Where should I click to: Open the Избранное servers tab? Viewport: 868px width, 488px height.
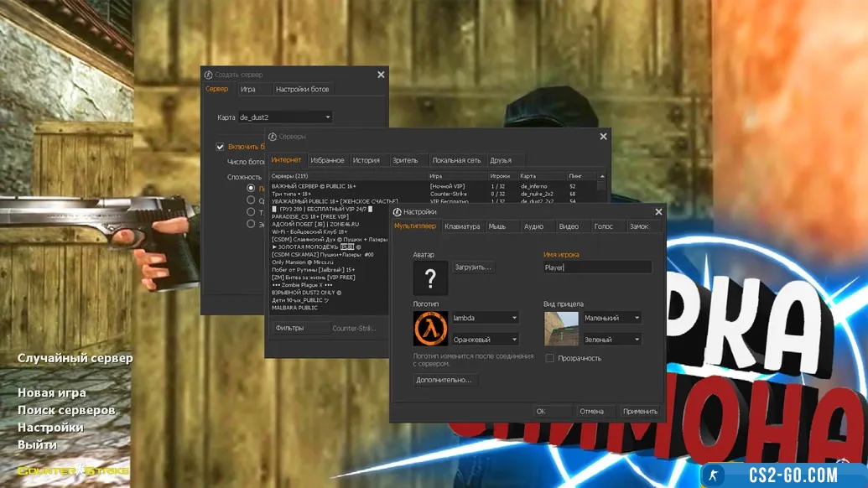[327, 160]
